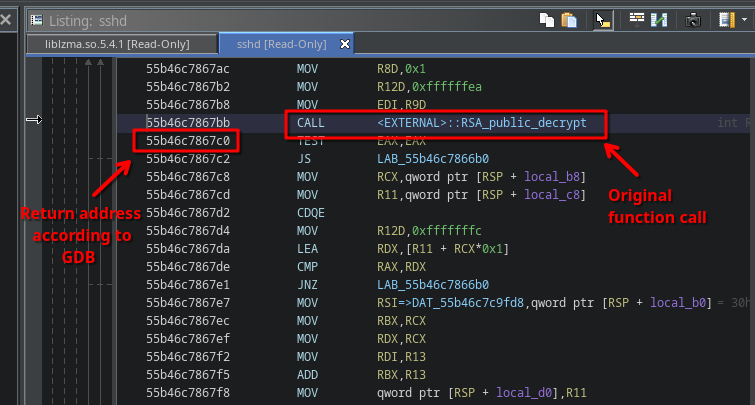755x405 pixels.
Task: Open the Diff View icon with two listings
Action: click(659, 20)
